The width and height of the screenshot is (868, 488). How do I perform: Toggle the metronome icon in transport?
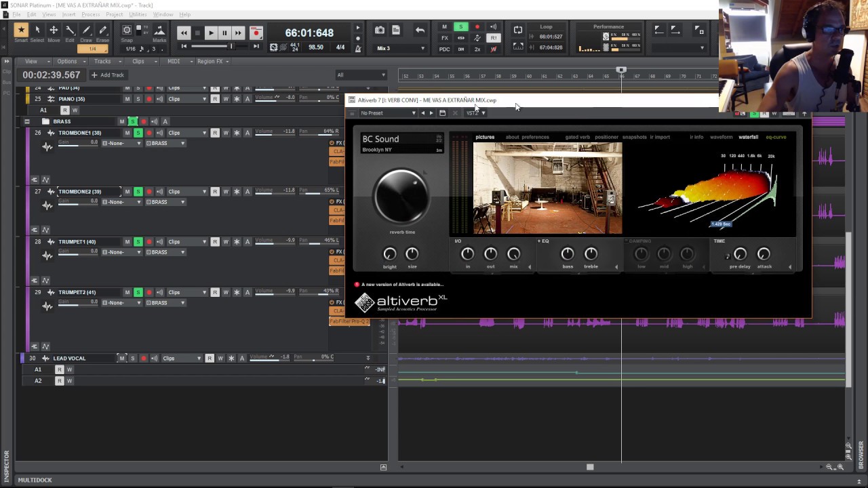358,48
